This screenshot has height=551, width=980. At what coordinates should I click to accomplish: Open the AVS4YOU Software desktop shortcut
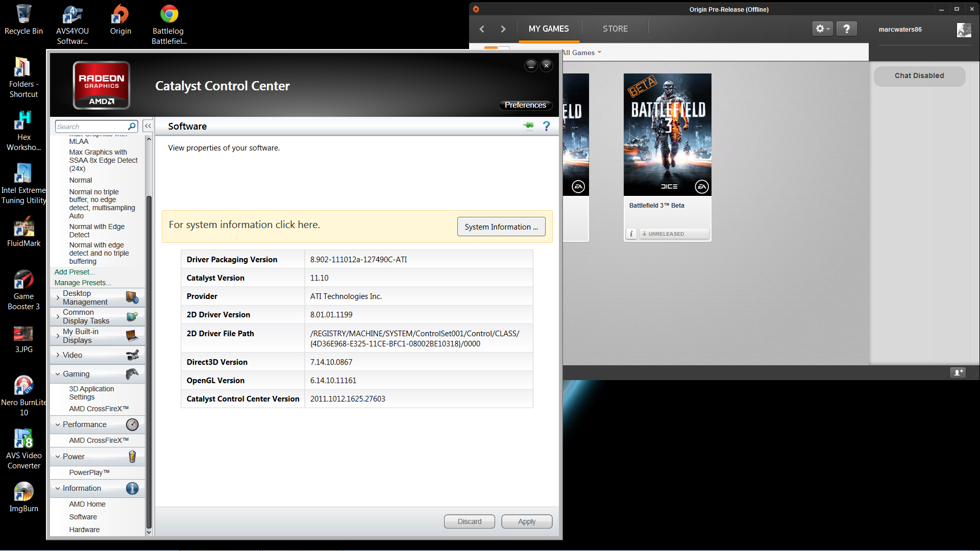click(72, 24)
